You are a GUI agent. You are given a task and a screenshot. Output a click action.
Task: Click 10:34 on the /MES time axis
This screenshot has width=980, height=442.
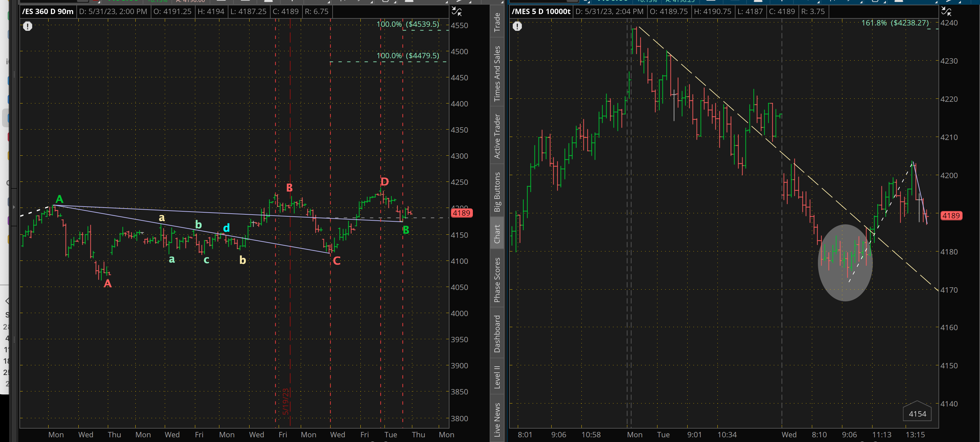(x=727, y=434)
